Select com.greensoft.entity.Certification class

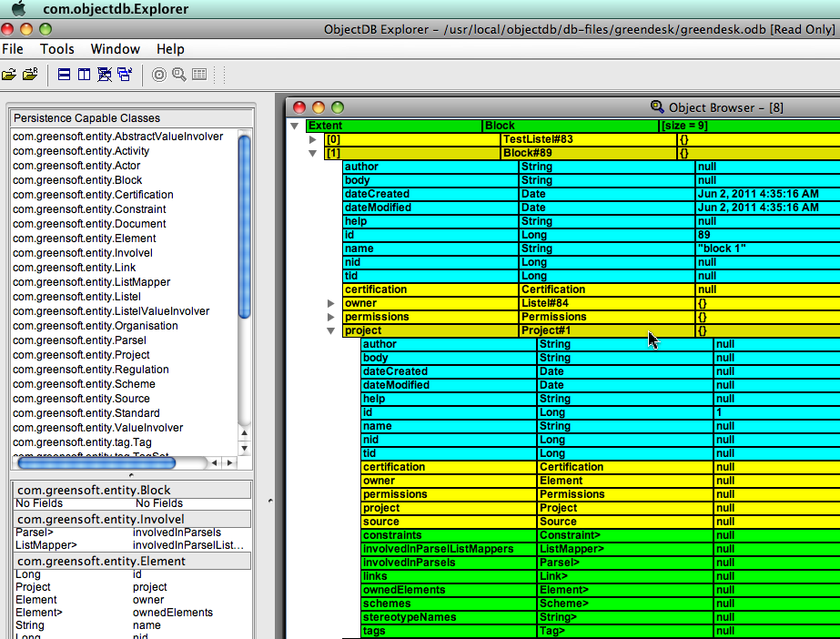click(x=93, y=195)
